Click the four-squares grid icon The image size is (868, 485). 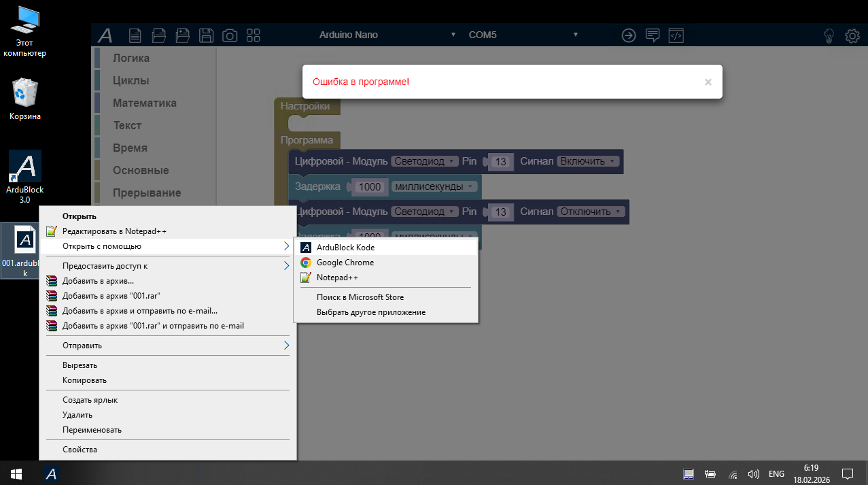click(x=253, y=35)
